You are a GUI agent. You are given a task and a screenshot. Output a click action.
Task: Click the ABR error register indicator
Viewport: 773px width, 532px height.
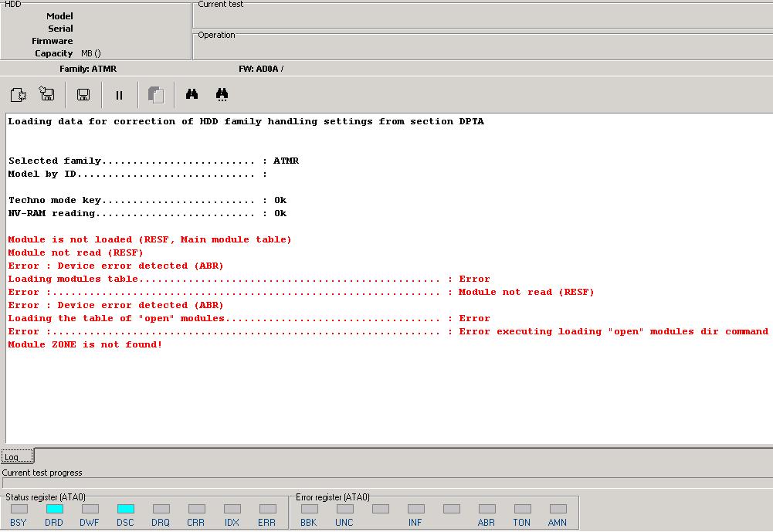click(x=487, y=509)
